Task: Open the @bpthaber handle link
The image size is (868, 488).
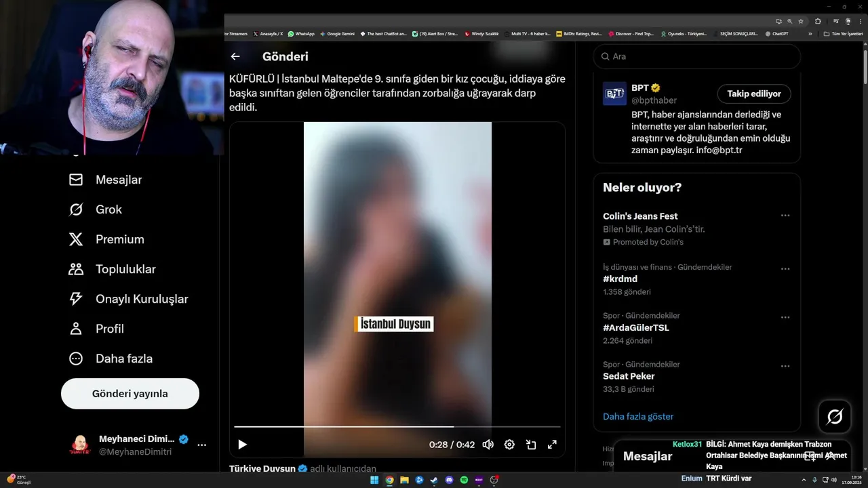Action: point(654,100)
